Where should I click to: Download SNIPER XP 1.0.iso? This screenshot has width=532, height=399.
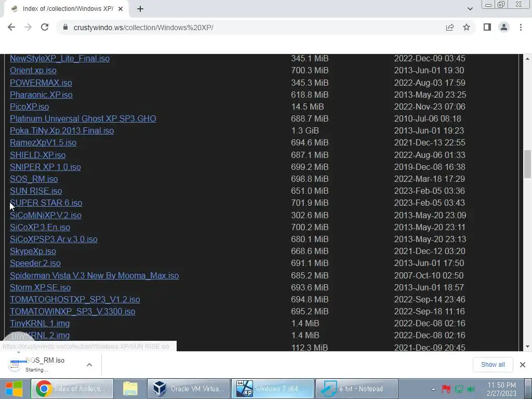point(46,167)
